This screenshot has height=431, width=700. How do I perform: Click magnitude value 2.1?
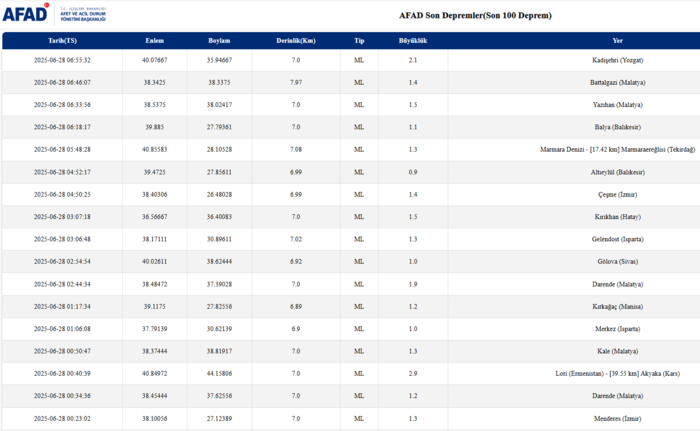click(x=413, y=60)
